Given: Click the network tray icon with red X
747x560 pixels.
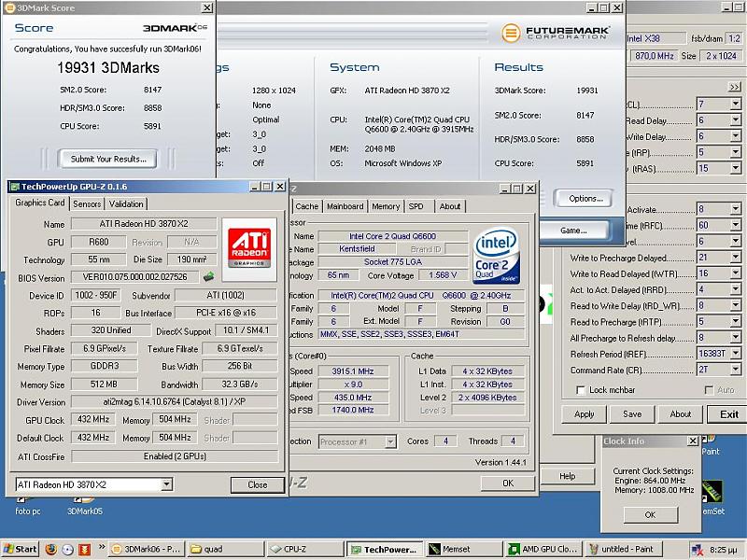Looking at the screenshot, I should tap(697, 550).
